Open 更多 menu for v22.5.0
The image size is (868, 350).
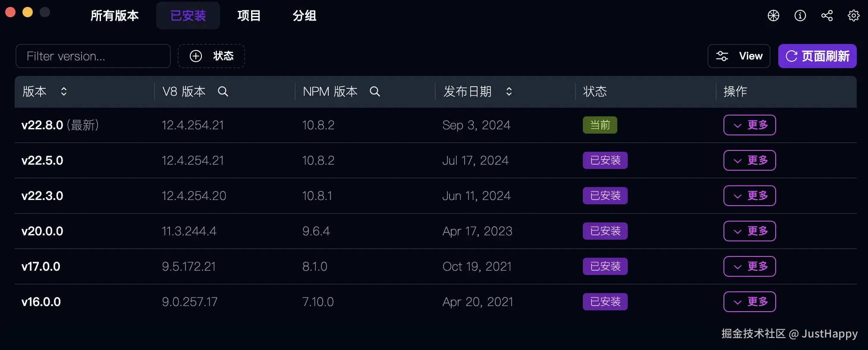[749, 160]
